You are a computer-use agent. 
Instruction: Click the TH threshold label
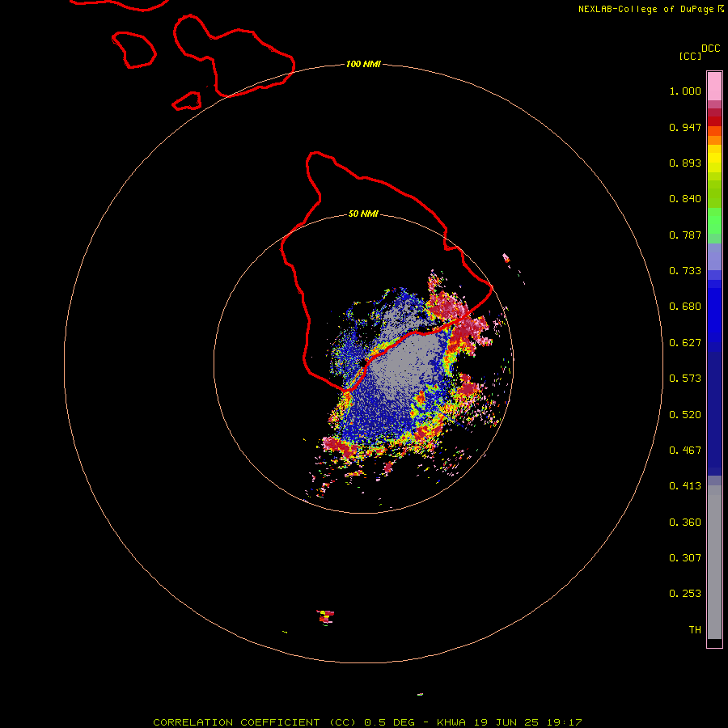pyautogui.click(x=695, y=630)
